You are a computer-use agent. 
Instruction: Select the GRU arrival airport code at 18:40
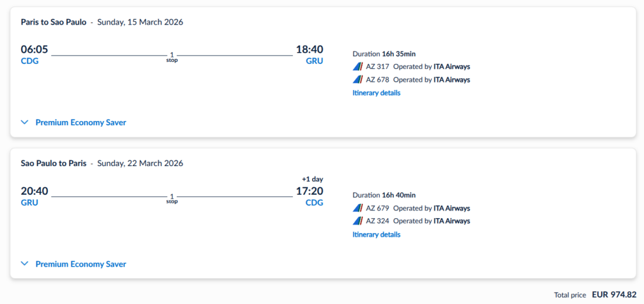click(314, 61)
